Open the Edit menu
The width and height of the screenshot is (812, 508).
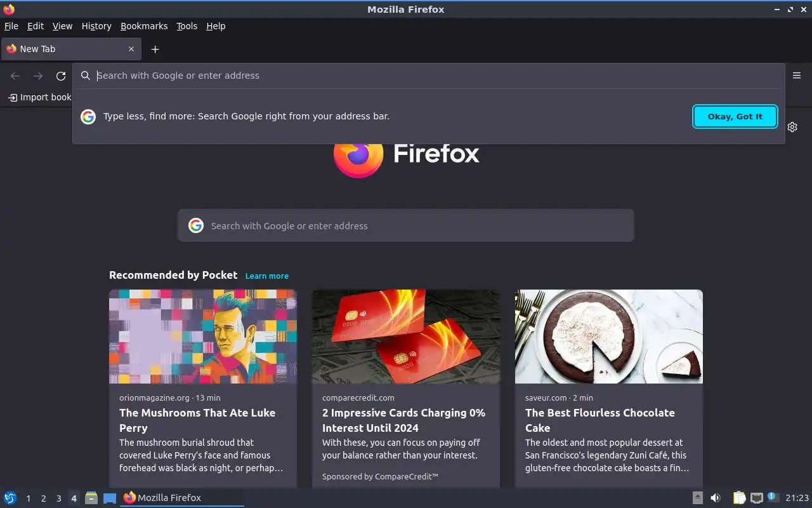click(36, 26)
